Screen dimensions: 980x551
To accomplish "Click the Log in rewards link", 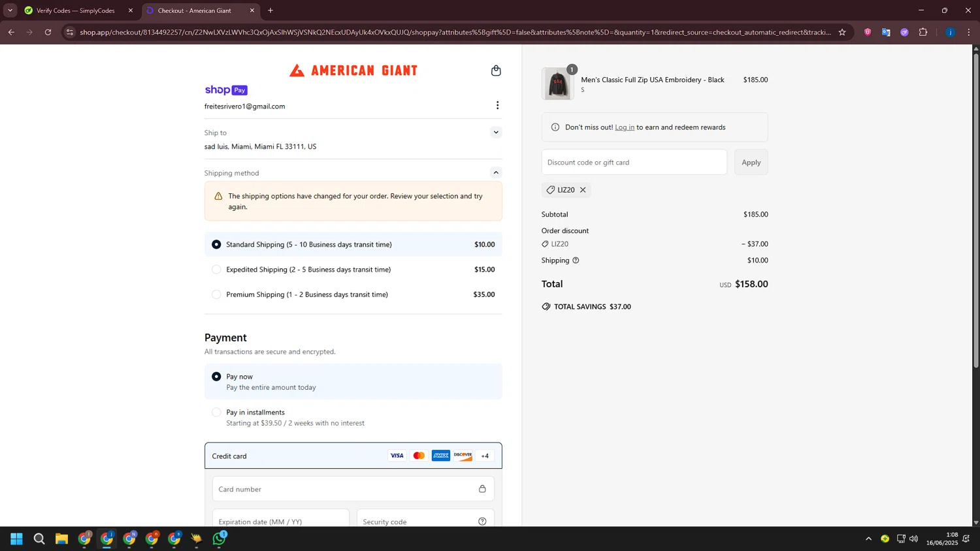I will 625,127.
